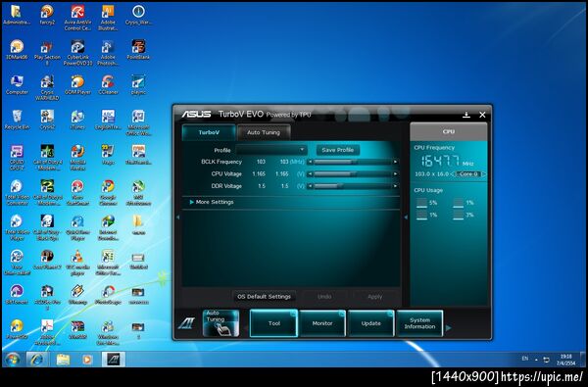Decrease DDR Voltage with left arrow
The image size is (588, 387).
click(310, 186)
